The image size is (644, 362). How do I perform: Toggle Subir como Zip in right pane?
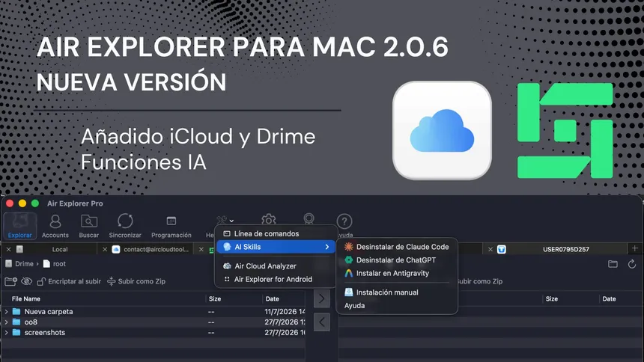click(479, 281)
